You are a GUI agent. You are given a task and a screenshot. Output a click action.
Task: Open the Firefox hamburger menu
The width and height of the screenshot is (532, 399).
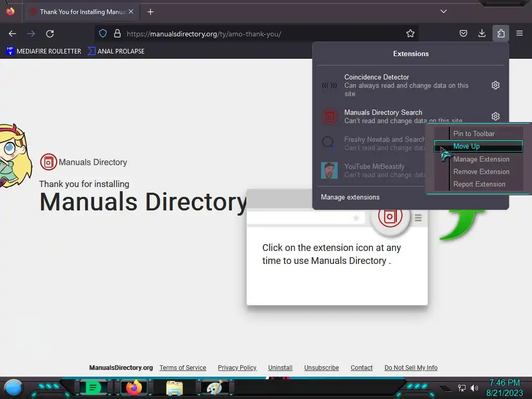(520, 33)
